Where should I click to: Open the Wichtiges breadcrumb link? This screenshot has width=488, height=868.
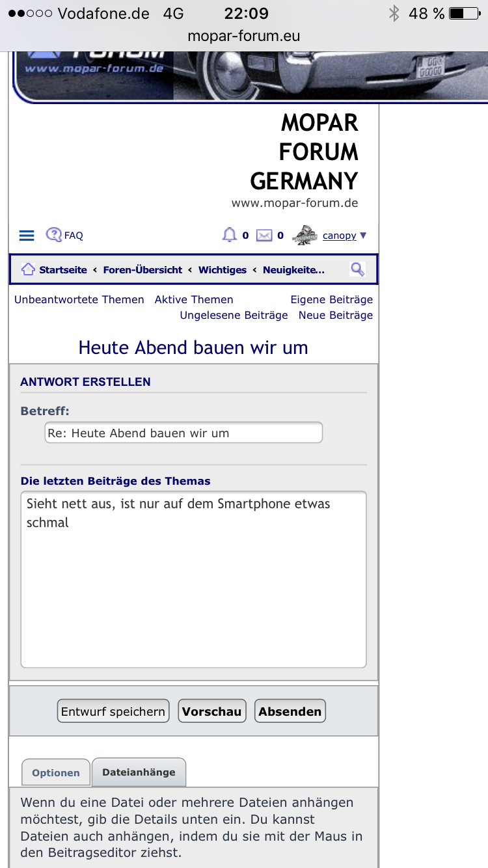pyautogui.click(x=223, y=270)
